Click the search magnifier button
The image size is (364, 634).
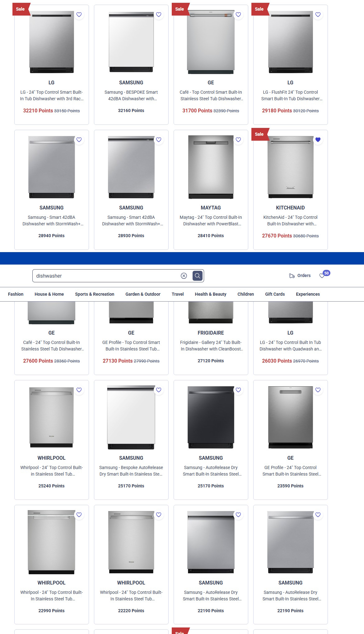click(198, 276)
